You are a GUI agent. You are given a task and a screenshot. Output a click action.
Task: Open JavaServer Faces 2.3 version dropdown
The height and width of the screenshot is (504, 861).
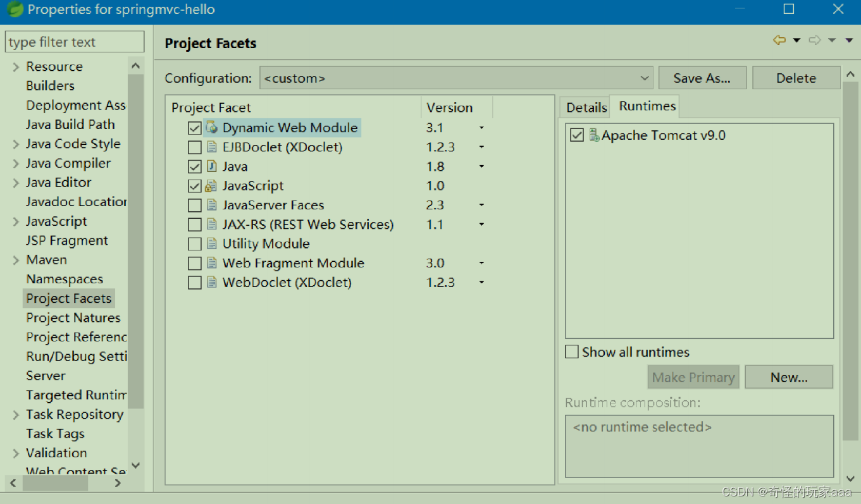pos(481,206)
